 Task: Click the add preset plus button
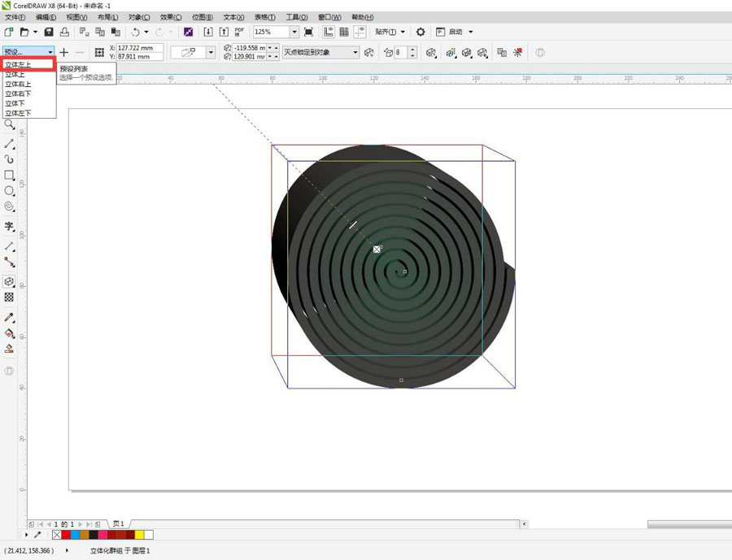click(x=64, y=52)
